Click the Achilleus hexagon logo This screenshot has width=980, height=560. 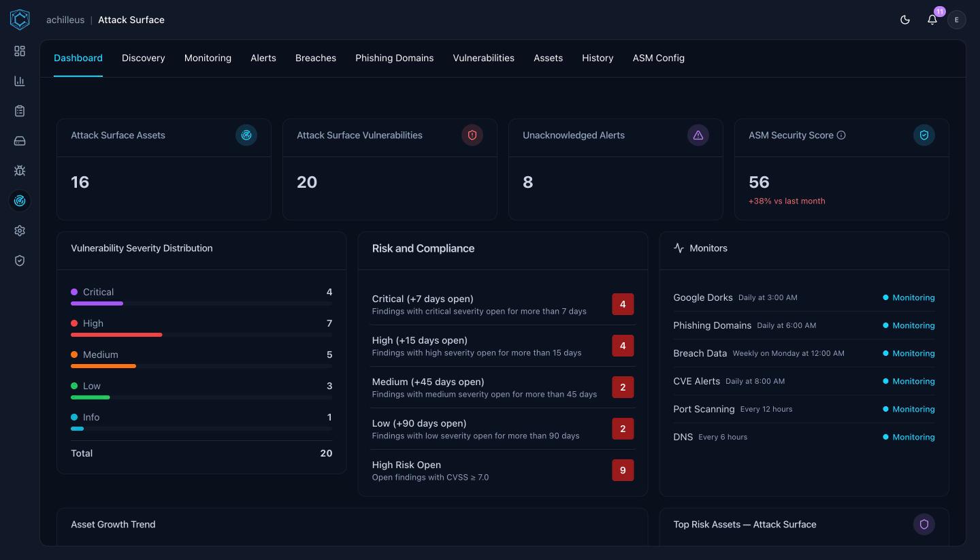(x=20, y=20)
